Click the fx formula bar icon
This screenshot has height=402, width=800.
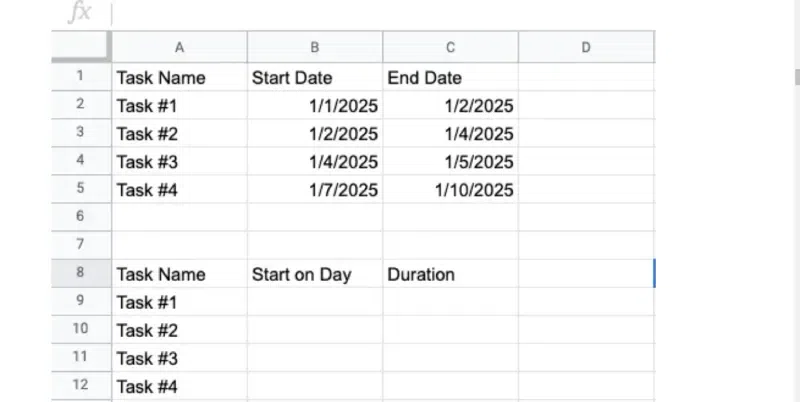tap(79, 13)
